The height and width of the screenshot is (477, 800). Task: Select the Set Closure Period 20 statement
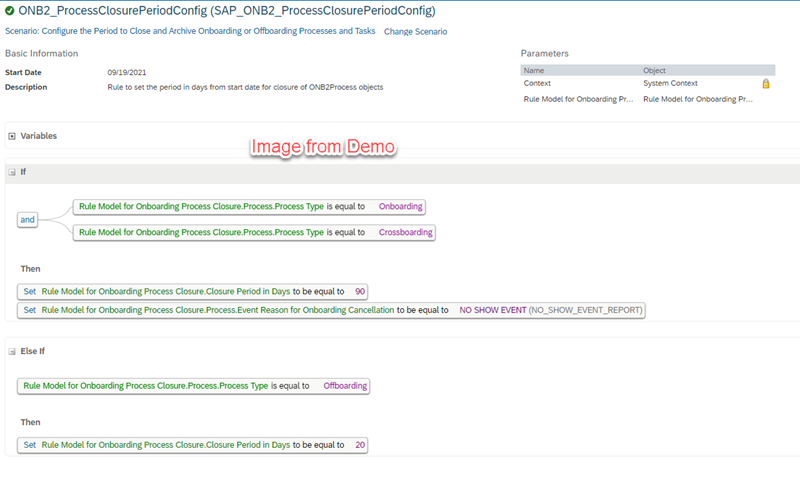[192, 445]
